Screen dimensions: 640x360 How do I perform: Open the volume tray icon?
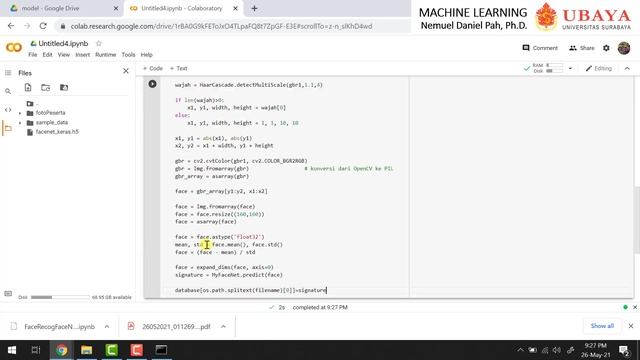pos(557,350)
